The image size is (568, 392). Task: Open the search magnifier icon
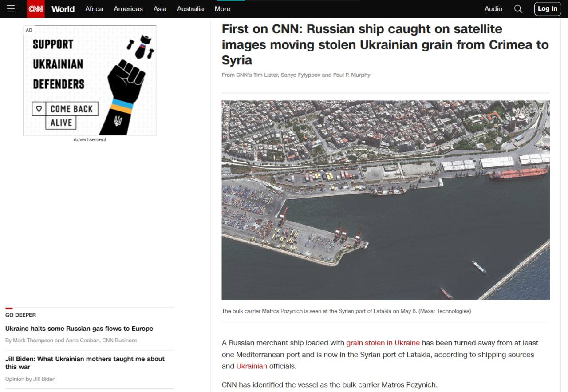(518, 9)
